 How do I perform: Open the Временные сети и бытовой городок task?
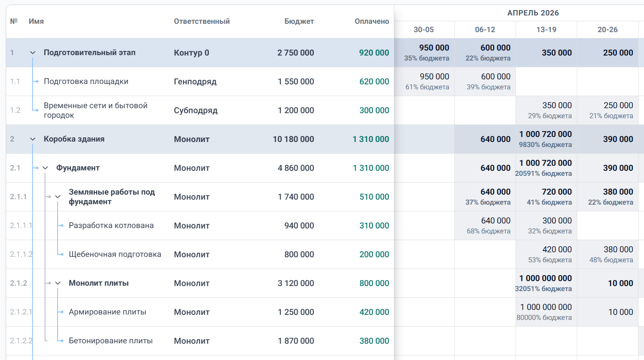coord(96,110)
